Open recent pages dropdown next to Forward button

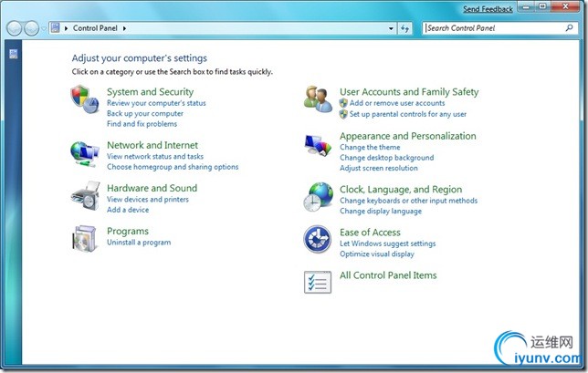[x=44, y=29]
